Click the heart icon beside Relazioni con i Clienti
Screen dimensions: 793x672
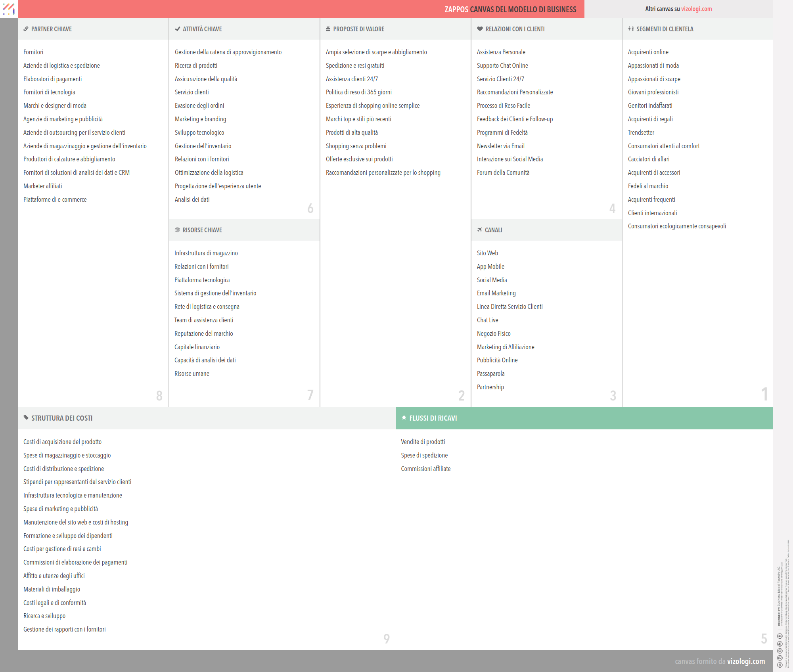pos(480,29)
